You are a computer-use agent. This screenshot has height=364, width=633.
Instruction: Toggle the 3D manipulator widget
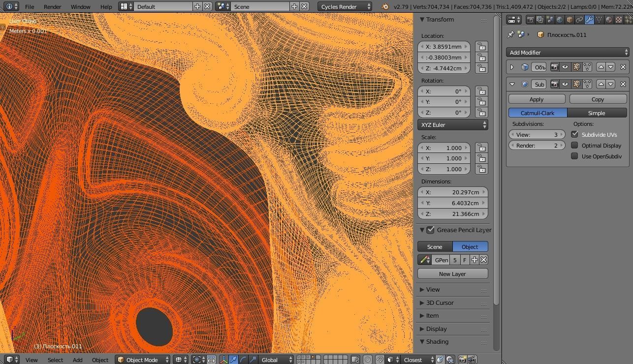pyautogui.click(x=224, y=360)
